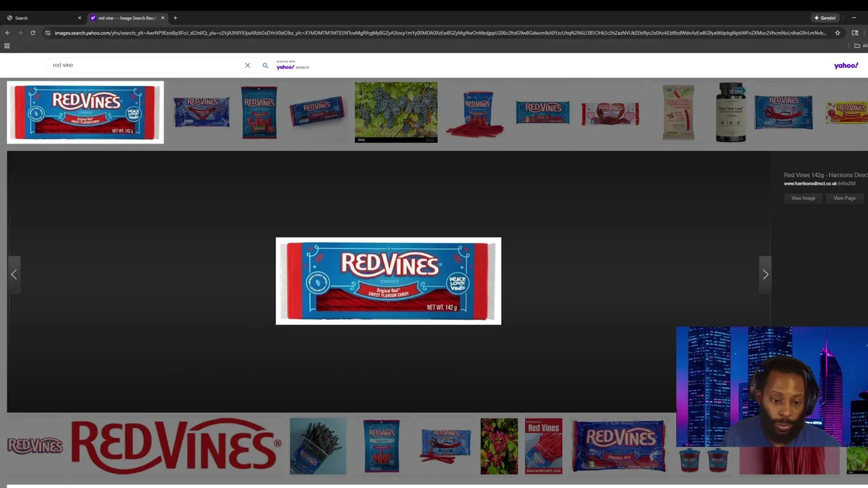Switch to the Search tab
Screen dimensions: 868x488
pyautogui.click(x=42, y=18)
